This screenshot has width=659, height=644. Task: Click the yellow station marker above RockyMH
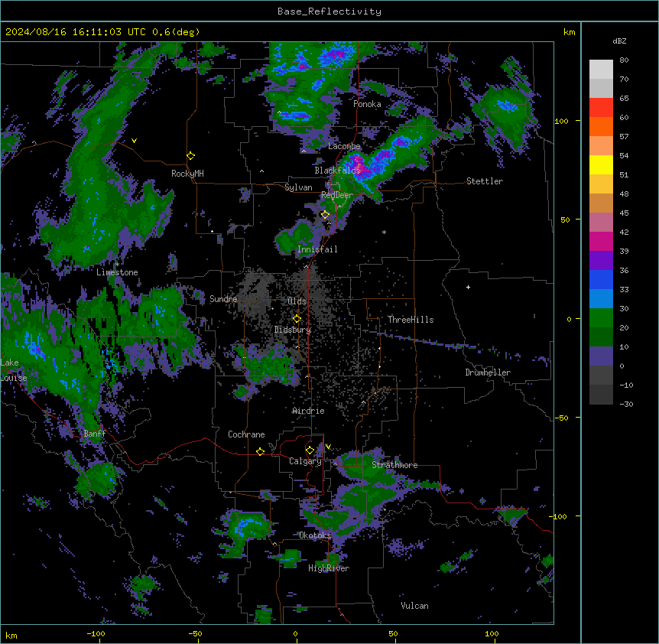pos(190,156)
